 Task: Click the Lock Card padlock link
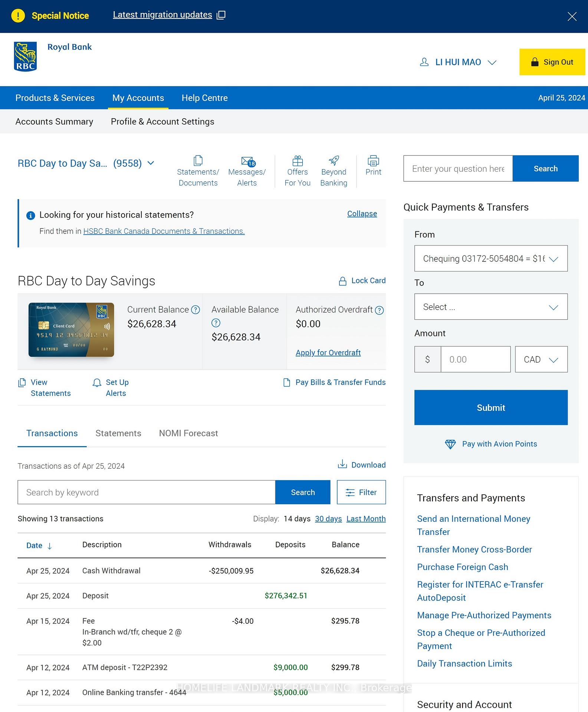362,281
